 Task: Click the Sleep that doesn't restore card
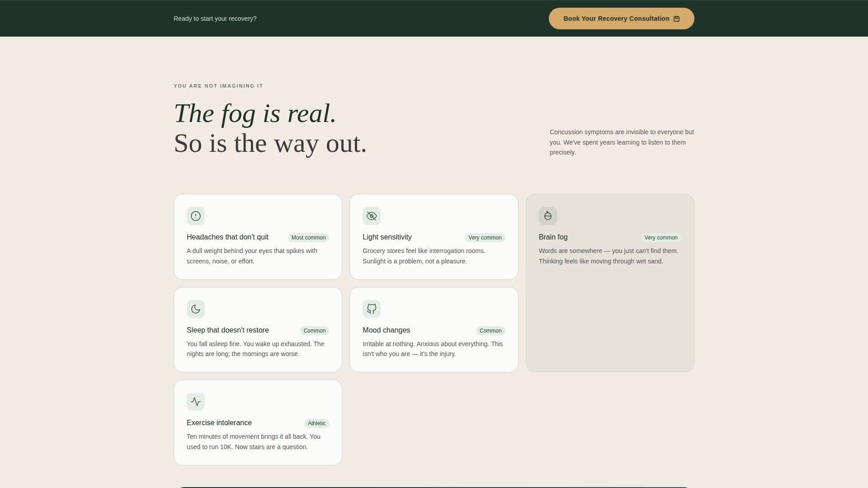click(x=258, y=329)
